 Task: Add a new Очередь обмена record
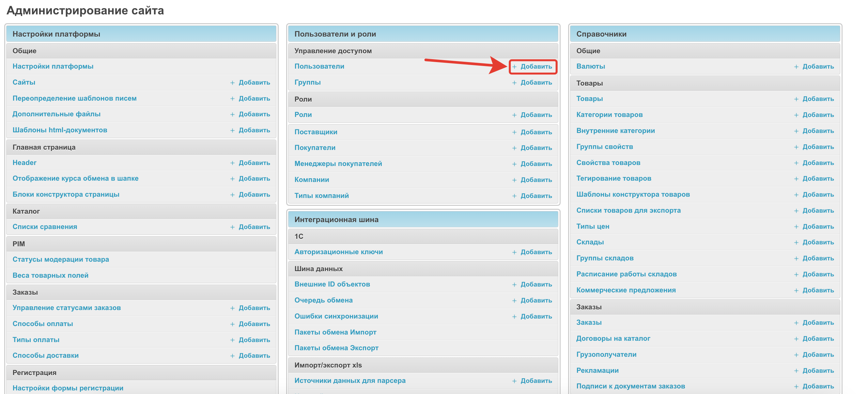coord(536,301)
